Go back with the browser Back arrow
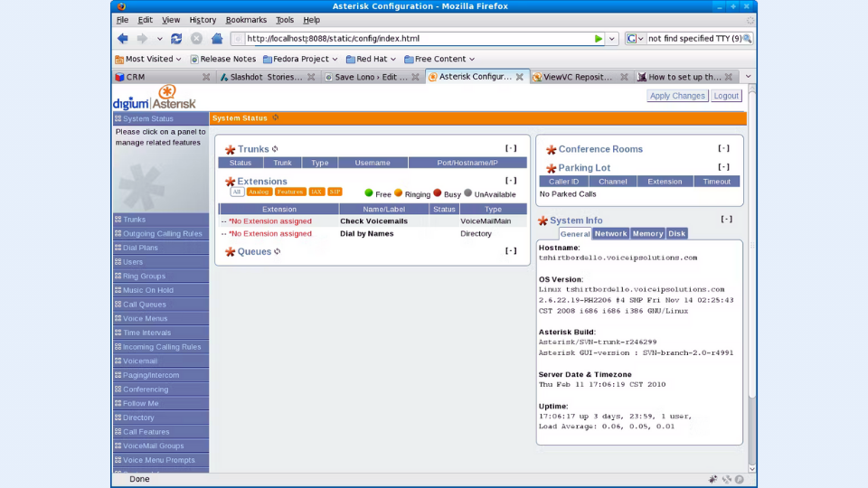 [x=122, y=38]
